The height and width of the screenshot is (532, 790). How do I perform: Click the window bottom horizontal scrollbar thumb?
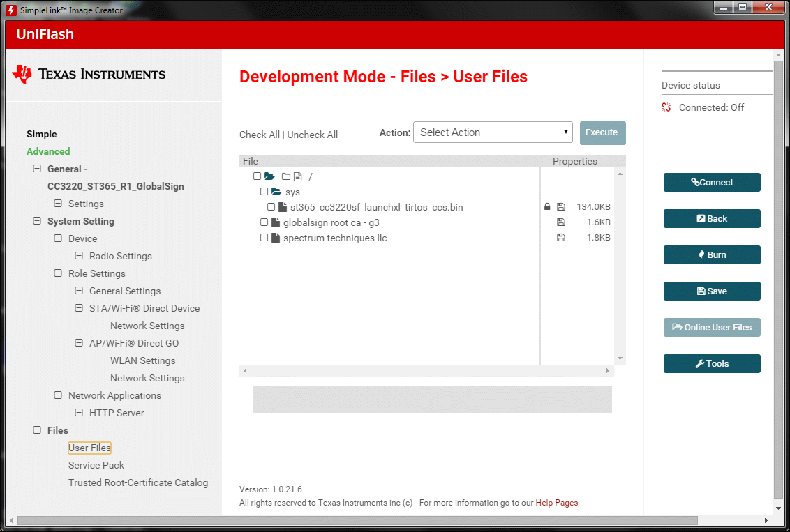357,520
